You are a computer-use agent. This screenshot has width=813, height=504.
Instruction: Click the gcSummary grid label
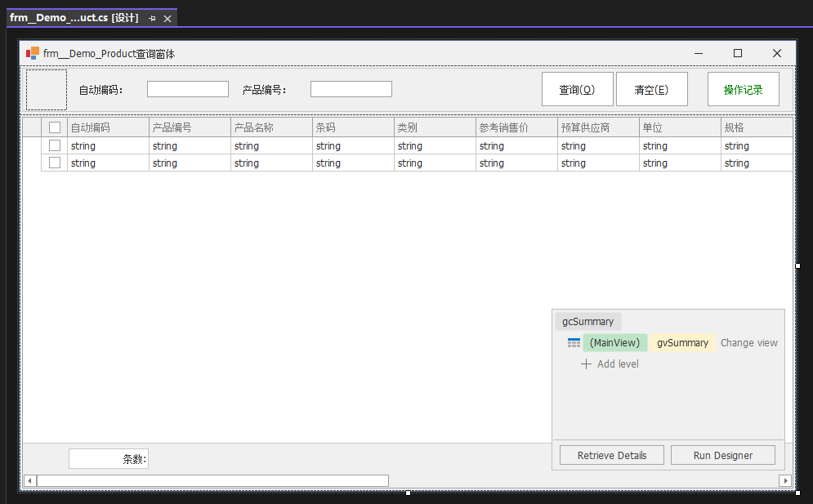click(588, 322)
